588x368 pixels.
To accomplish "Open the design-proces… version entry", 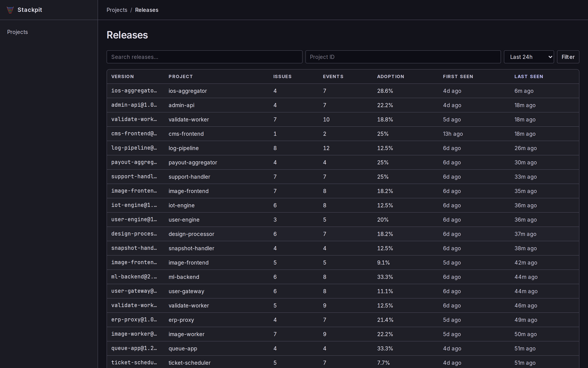I will pyautogui.click(x=134, y=234).
